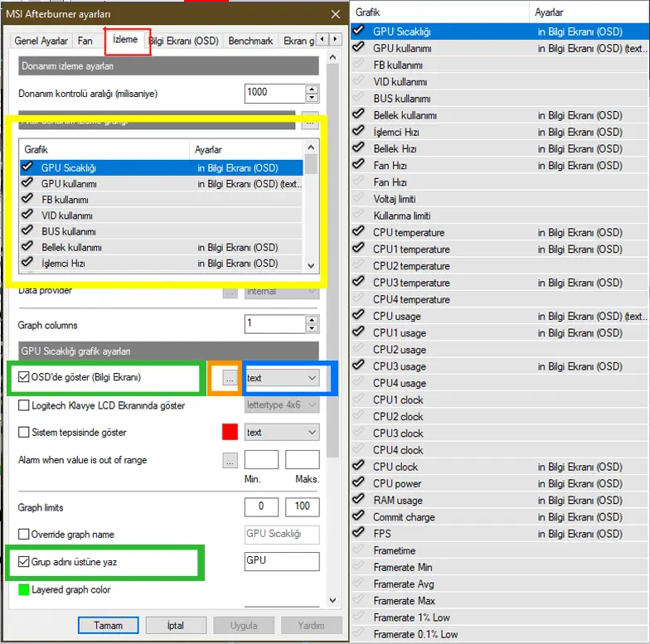Open the partially visible Ekran tab
The image size is (650, 644).
[x=298, y=41]
